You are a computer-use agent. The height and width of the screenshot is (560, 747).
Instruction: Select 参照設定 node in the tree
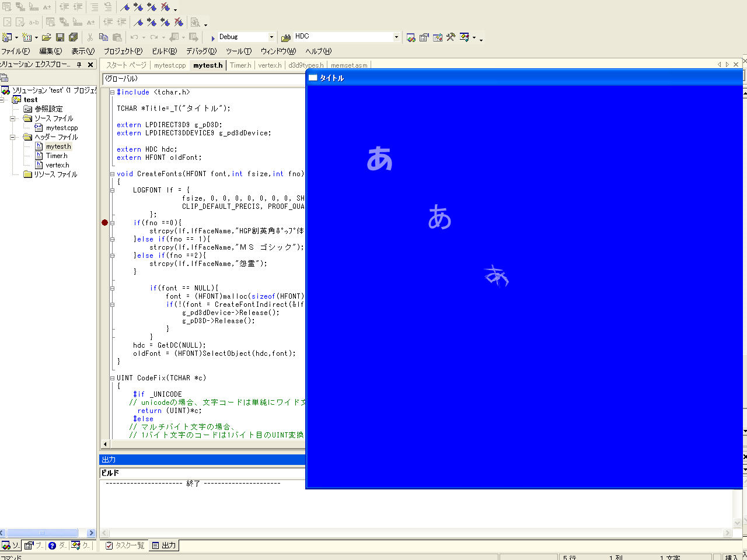(48, 109)
